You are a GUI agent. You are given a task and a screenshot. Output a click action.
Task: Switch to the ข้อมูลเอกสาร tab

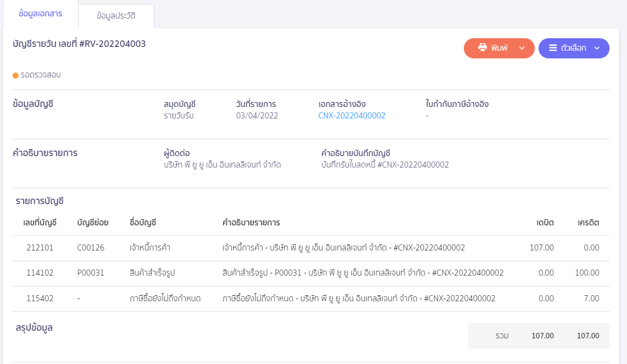40,14
